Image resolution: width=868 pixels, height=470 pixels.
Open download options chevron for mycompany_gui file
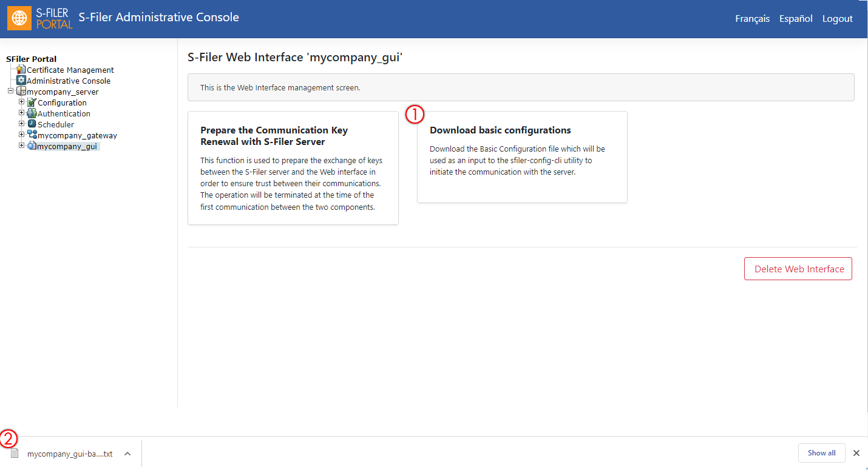[x=127, y=454]
